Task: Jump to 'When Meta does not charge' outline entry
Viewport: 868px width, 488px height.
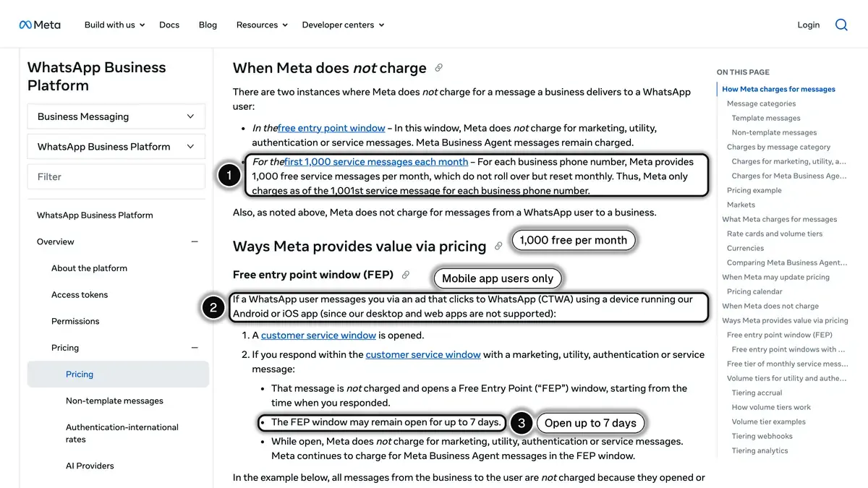Action: click(770, 306)
